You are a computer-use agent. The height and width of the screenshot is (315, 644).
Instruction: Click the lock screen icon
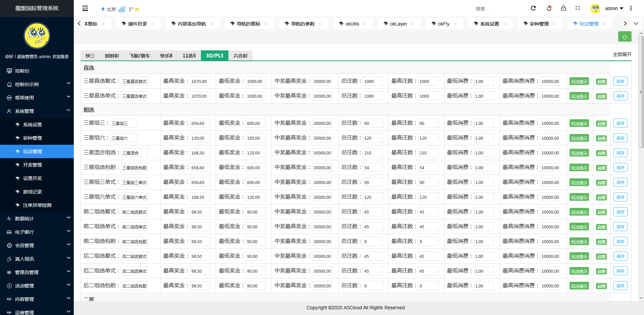tap(563, 8)
